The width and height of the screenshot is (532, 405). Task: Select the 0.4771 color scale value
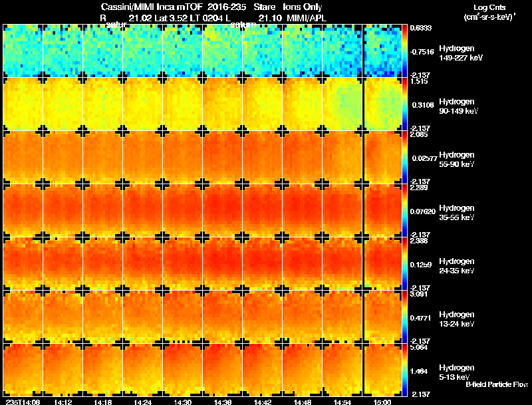coord(421,318)
